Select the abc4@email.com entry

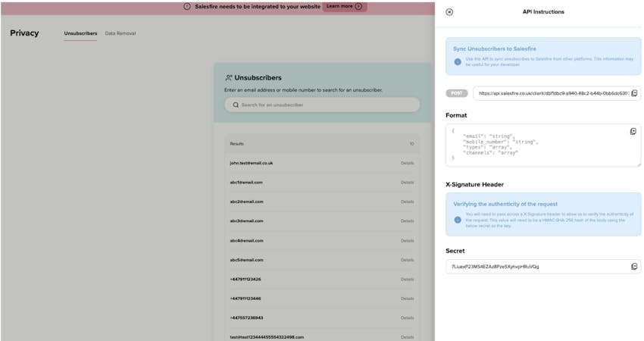[x=246, y=241]
